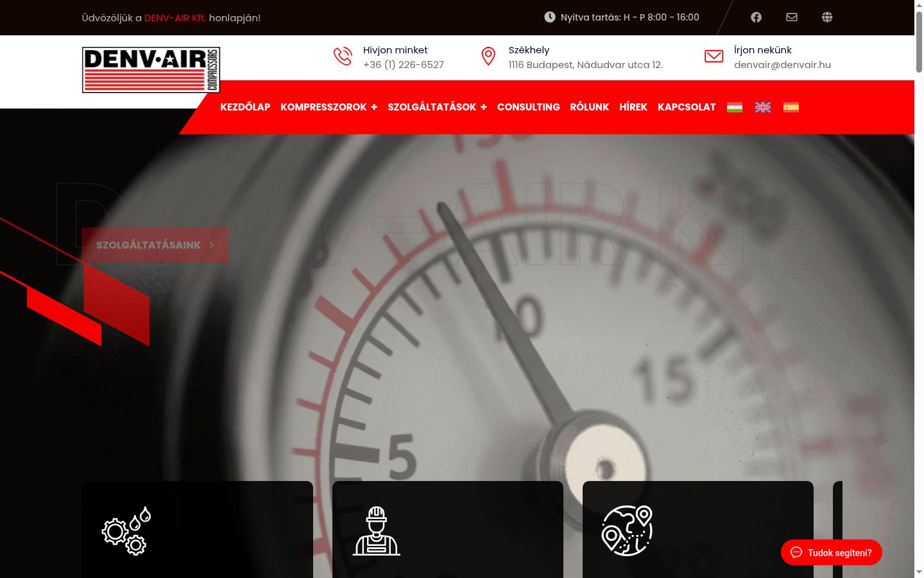Image resolution: width=924 pixels, height=578 pixels.
Task: Click the Székhely heading
Action: pos(529,50)
